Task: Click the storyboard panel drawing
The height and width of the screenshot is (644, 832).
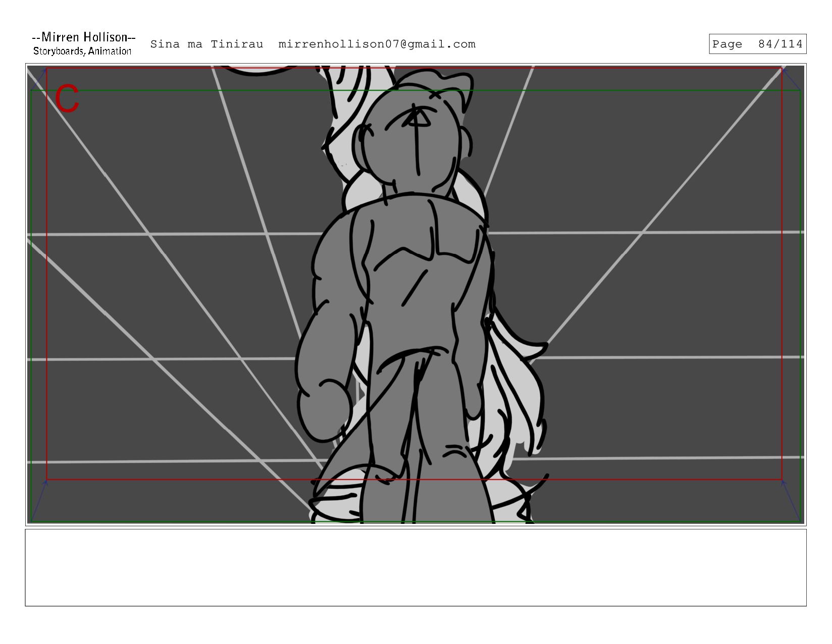Action: pos(415,294)
